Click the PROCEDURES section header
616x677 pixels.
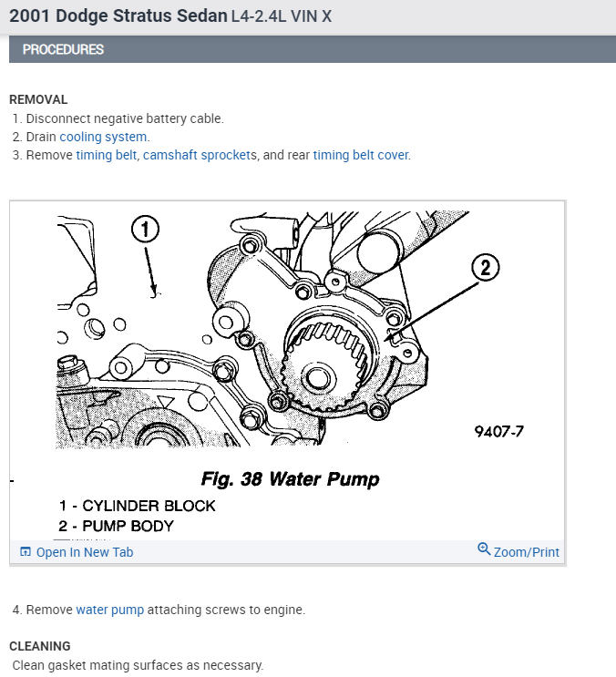(x=63, y=49)
